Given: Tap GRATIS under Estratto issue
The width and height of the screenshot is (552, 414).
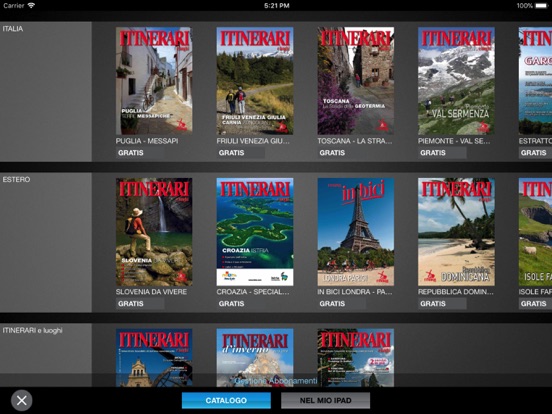Looking at the screenshot, I should point(535,153).
